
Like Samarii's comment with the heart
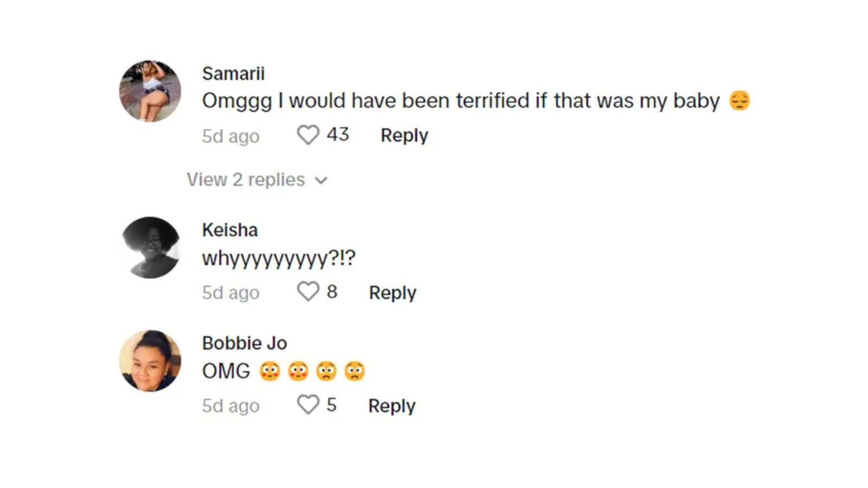point(308,135)
